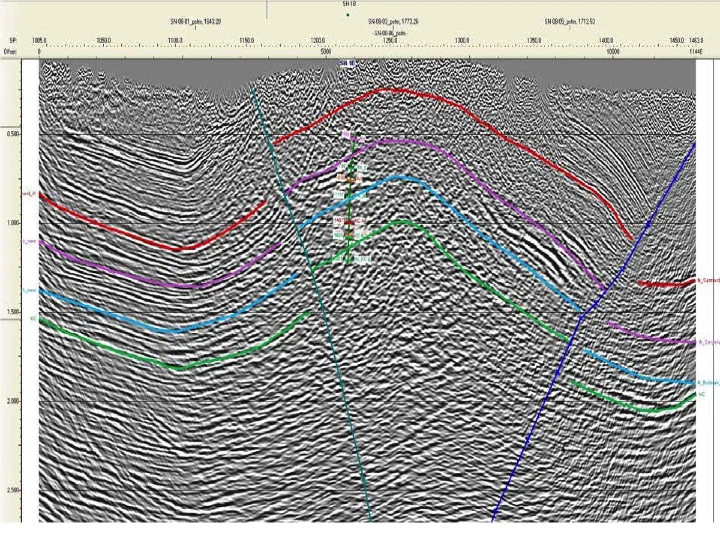
Task: Click the SH 1B well tag atop section
Action: [x=347, y=63]
